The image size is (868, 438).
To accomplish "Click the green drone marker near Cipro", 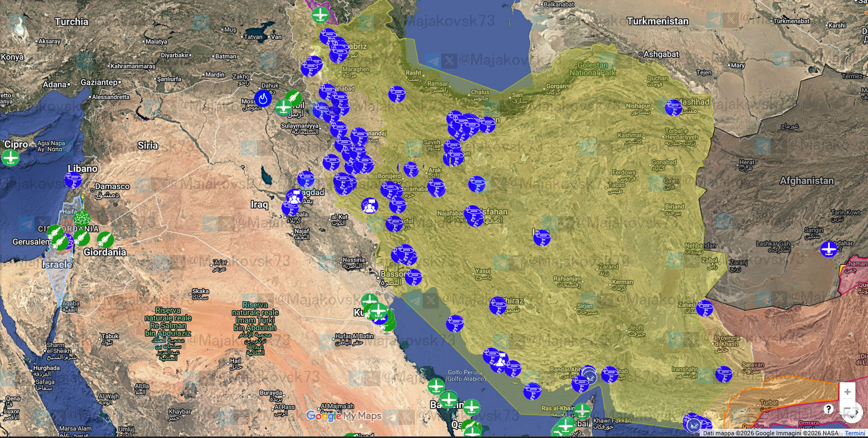I will pyautogui.click(x=10, y=157).
